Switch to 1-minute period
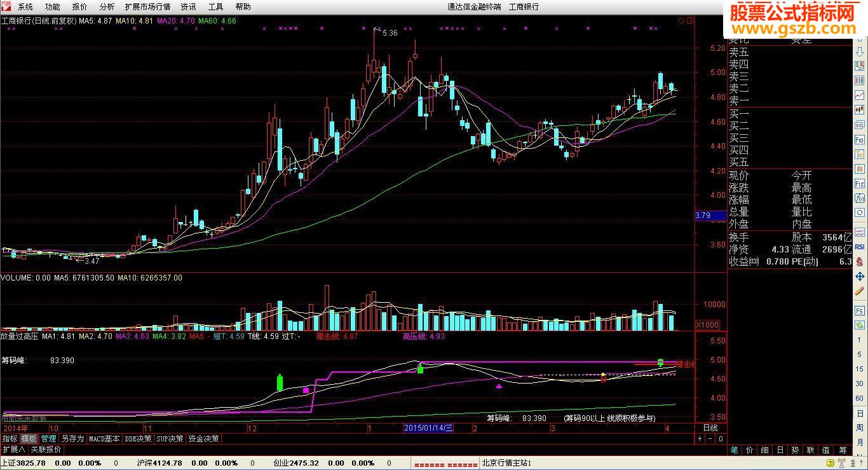 coord(860,340)
